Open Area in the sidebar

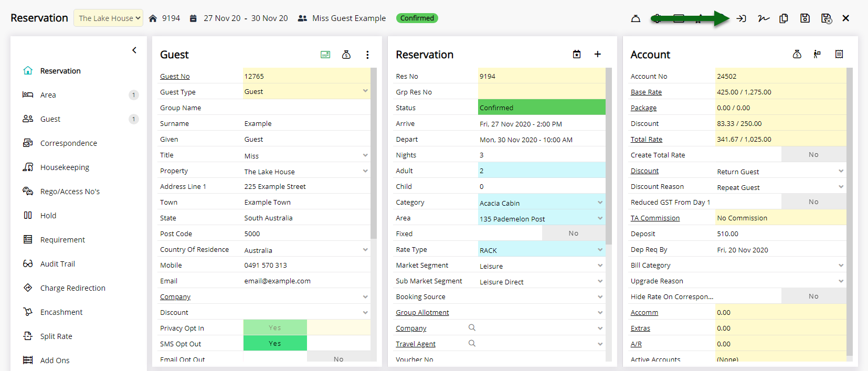pyautogui.click(x=48, y=95)
